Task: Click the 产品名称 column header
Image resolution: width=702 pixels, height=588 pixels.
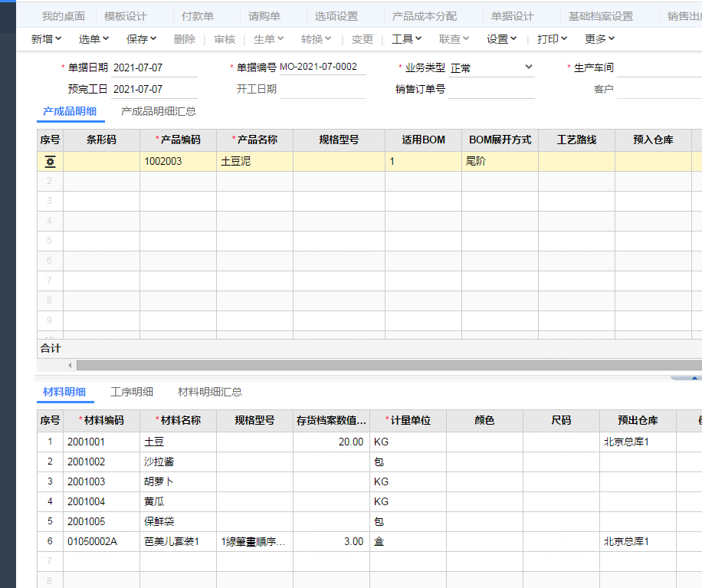Action: (x=254, y=140)
